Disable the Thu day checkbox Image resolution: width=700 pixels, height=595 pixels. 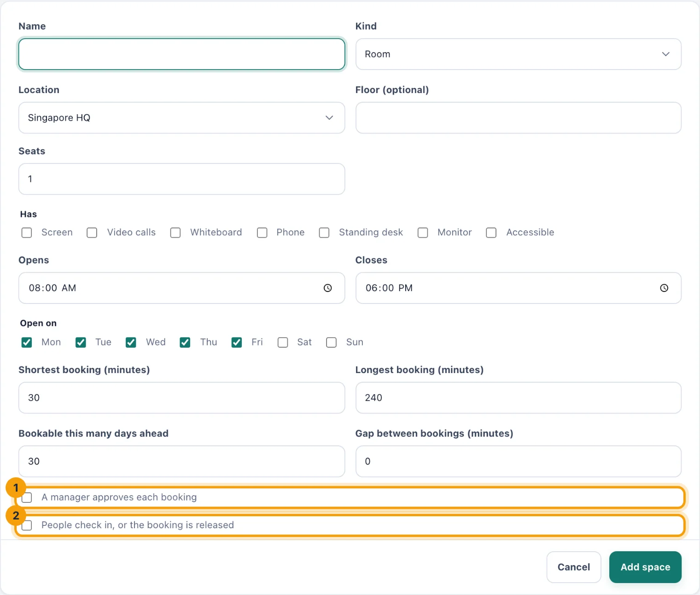pos(185,342)
